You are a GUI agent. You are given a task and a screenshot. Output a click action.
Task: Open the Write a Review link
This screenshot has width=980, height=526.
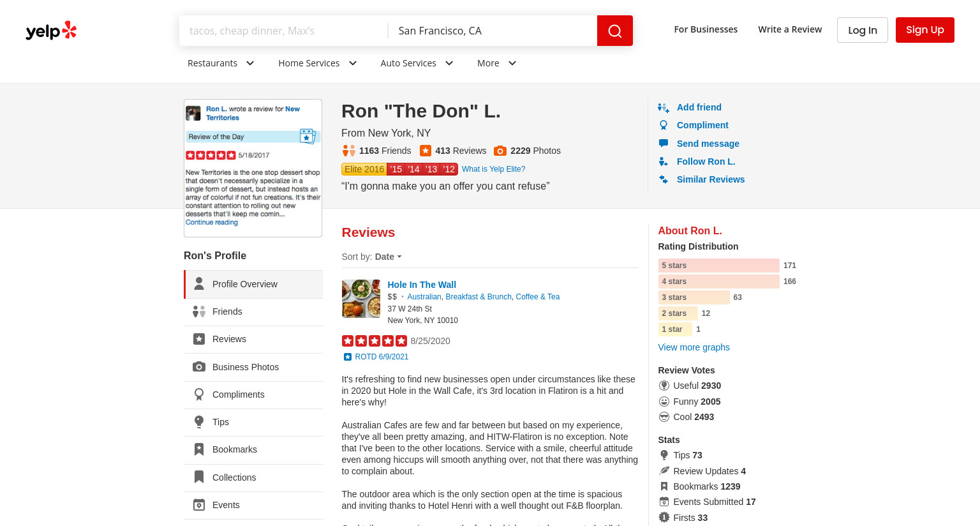(790, 29)
